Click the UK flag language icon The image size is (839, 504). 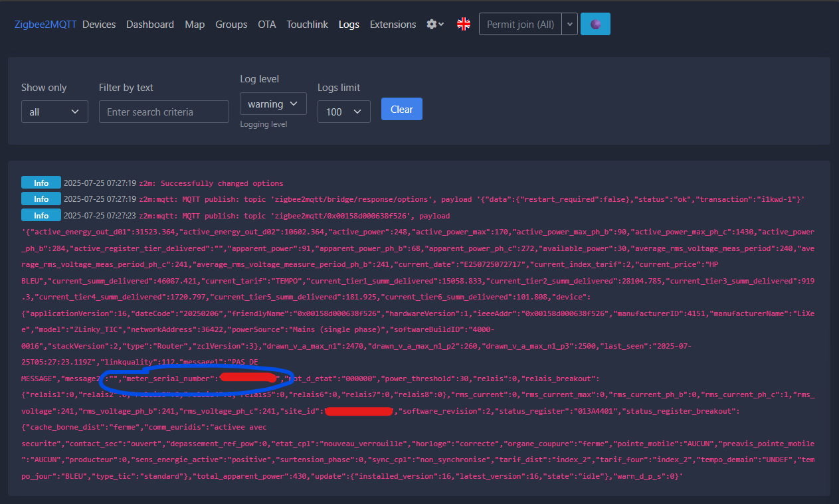(464, 25)
